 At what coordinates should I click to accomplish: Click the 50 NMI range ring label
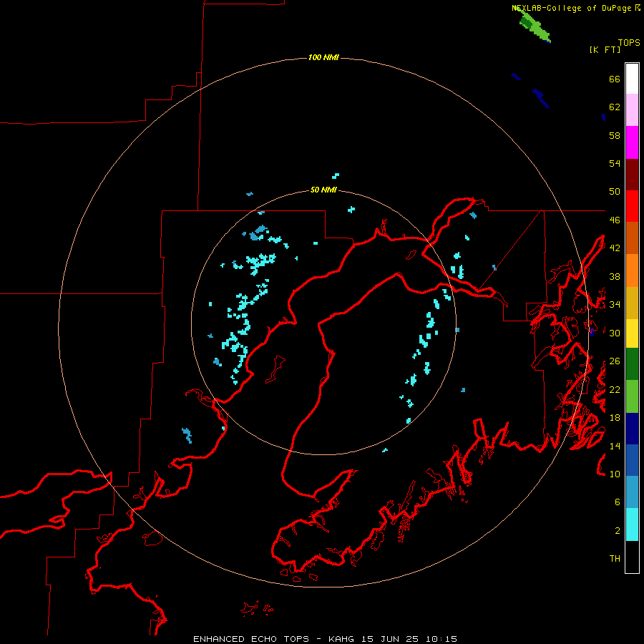[x=323, y=190]
